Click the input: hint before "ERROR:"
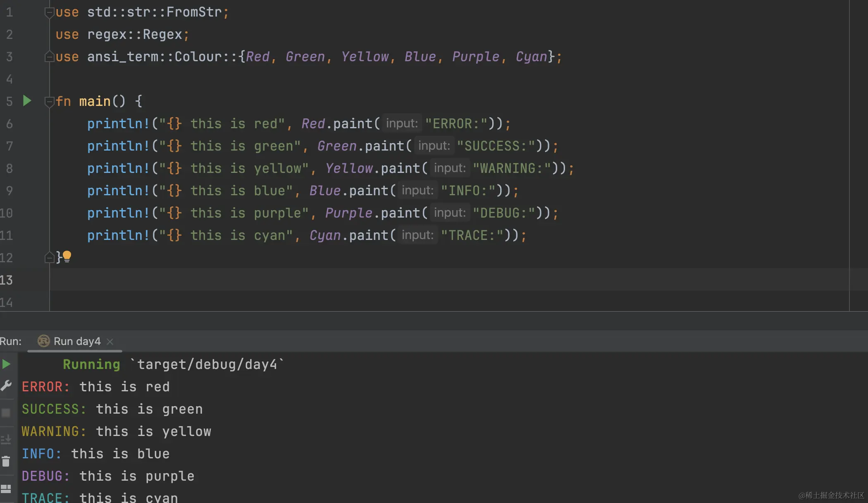Image resolution: width=868 pixels, height=503 pixels. click(401, 123)
